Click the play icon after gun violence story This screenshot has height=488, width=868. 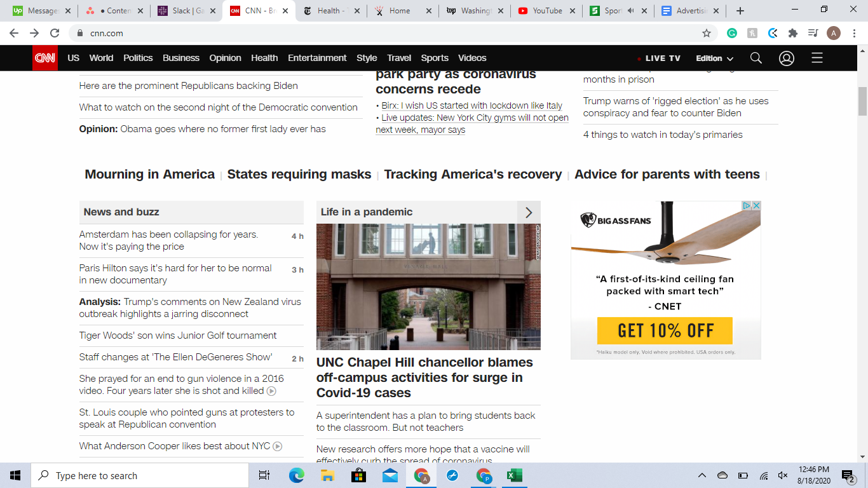pos(271,391)
